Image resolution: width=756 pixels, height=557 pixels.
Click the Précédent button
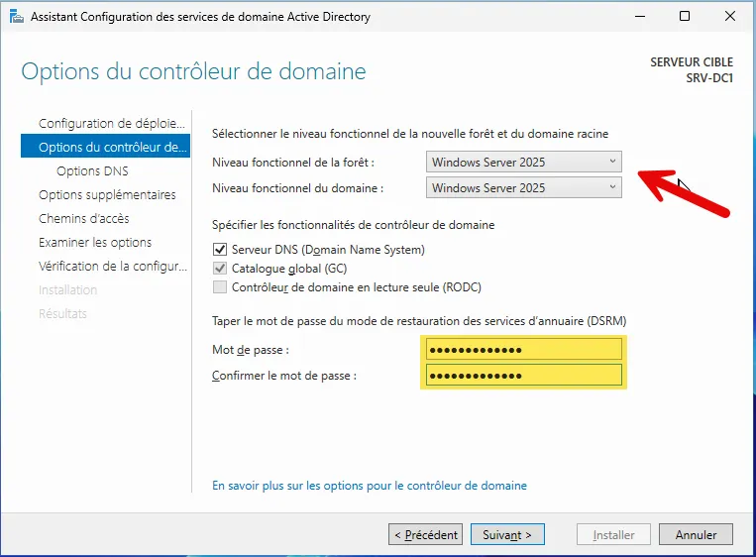pyautogui.click(x=426, y=535)
